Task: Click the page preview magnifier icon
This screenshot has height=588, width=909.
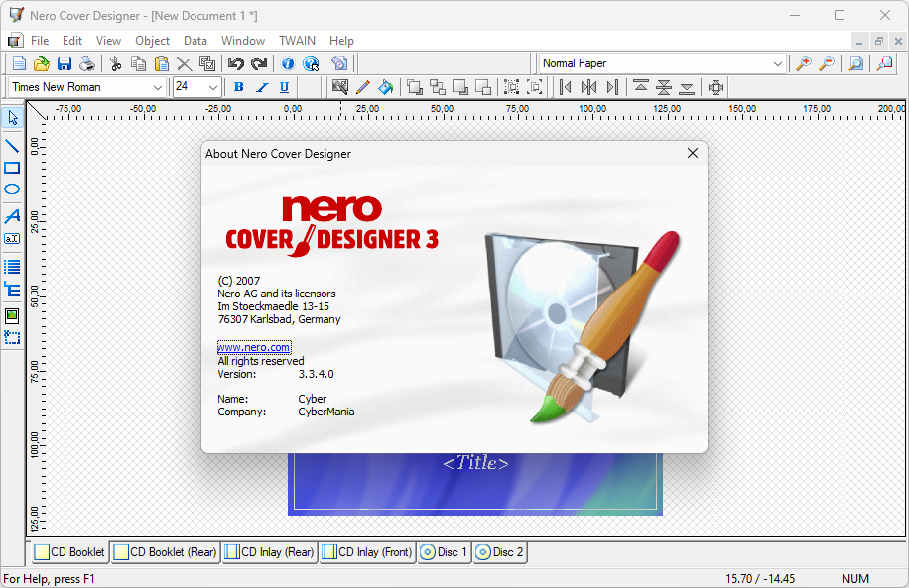Action: click(855, 63)
